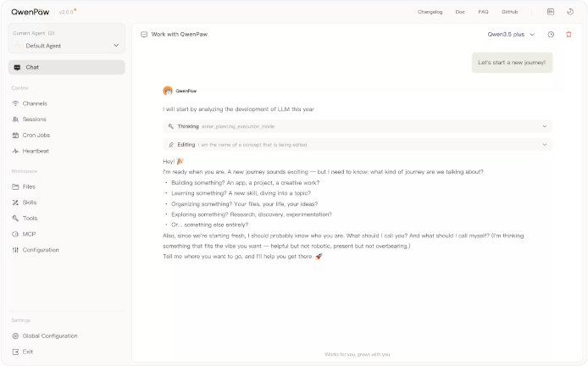Click the "Tell me where you want to go" line
Image resolution: width=588 pixels, height=366 pixels.
pos(242,257)
